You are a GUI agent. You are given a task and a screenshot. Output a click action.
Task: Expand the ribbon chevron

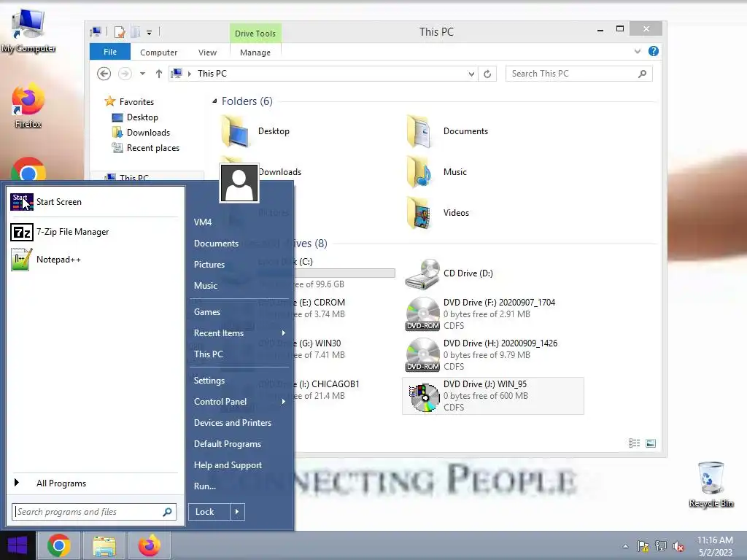[x=638, y=51]
